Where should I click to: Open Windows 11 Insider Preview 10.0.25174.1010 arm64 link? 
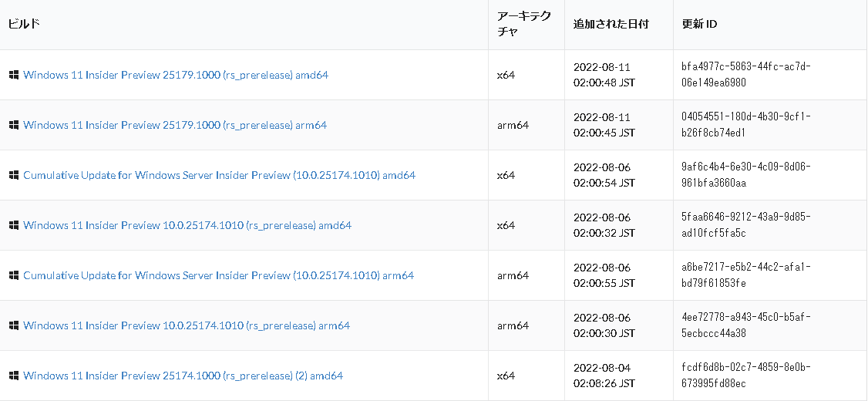point(187,325)
